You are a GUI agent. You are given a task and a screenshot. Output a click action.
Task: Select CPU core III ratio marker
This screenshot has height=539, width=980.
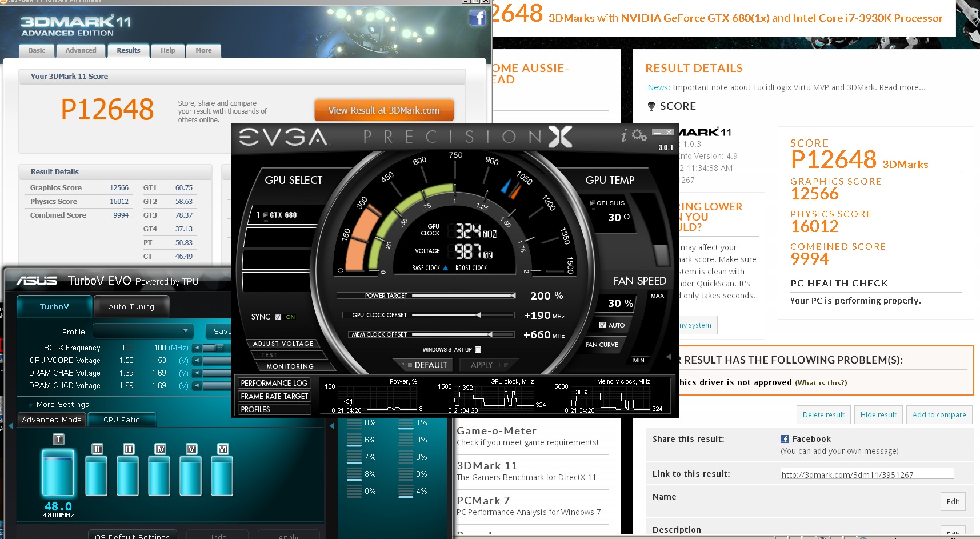pyautogui.click(x=129, y=449)
